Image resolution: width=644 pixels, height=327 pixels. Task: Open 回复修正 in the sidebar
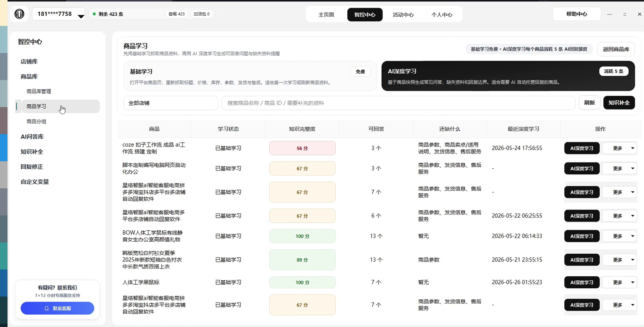pos(32,167)
